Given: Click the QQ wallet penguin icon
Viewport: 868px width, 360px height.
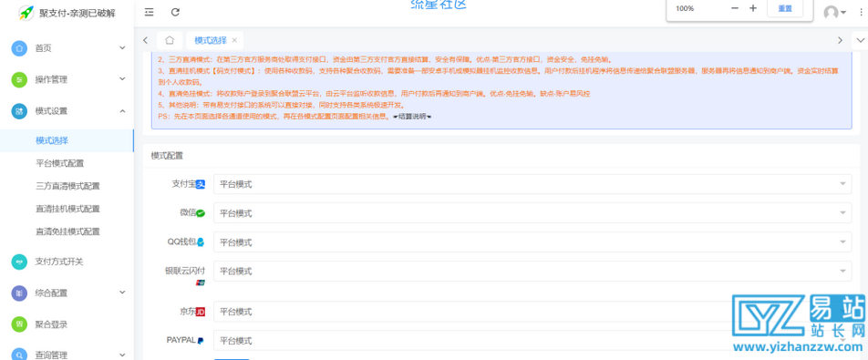Looking at the screenshot, I should point(201,242).
